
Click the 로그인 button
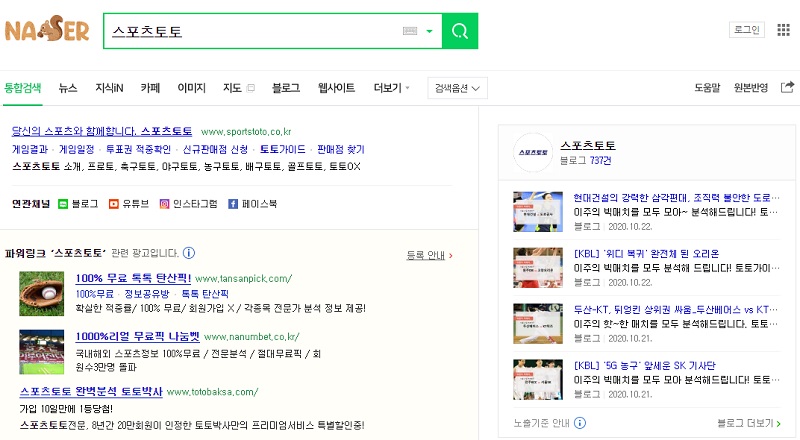point(746,30)
